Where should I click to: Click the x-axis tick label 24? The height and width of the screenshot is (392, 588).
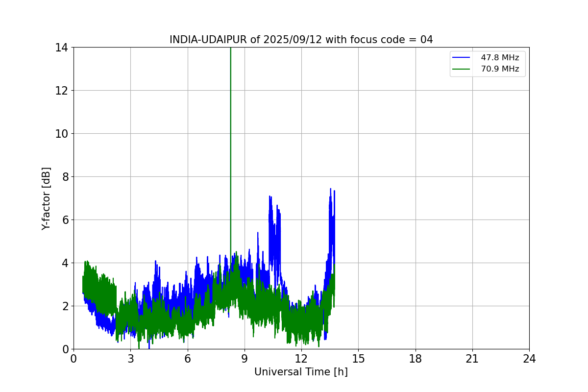[529, 359]
